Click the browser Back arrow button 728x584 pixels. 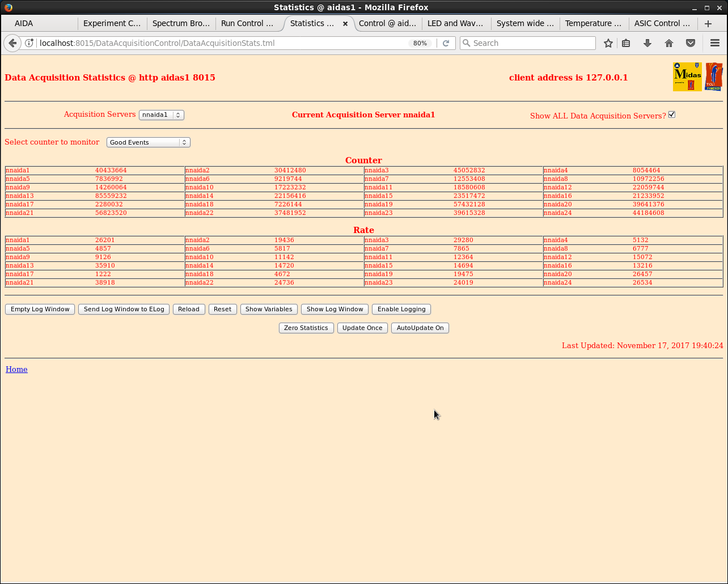point(12,43)
